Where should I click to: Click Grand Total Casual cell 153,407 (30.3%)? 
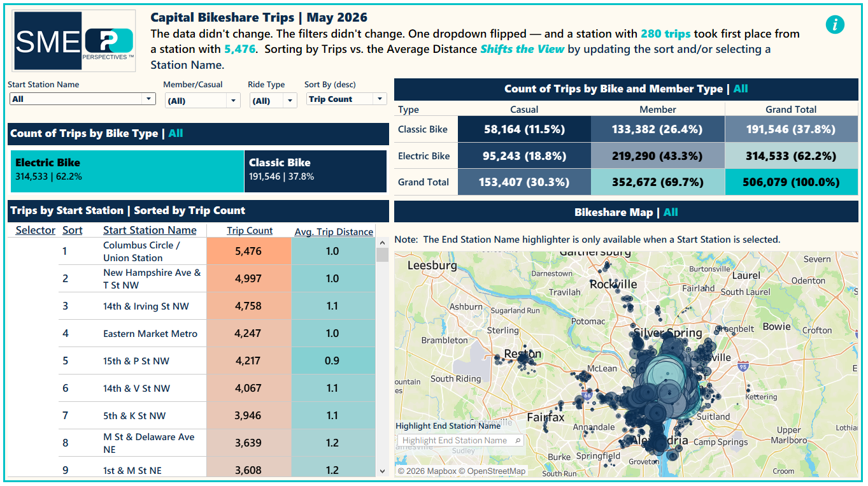pyautogui.click(x=525, y=182)
